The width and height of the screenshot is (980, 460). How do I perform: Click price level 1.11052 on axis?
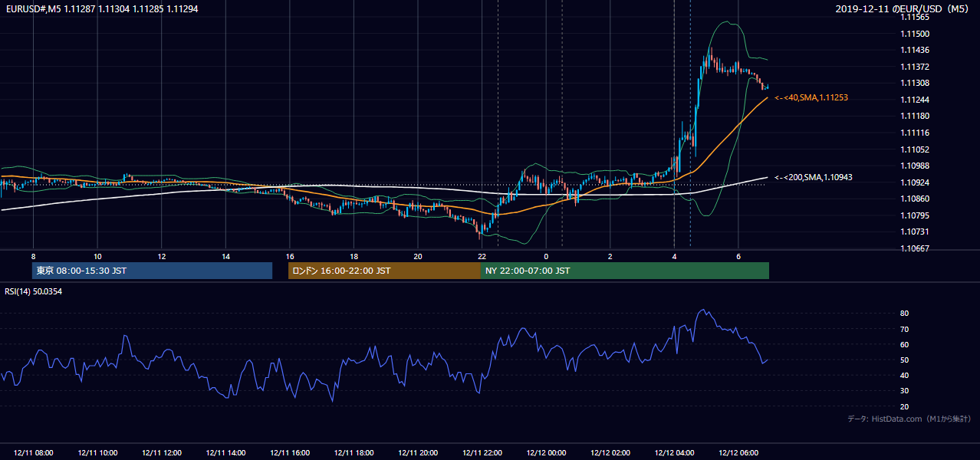click(915, 149)
